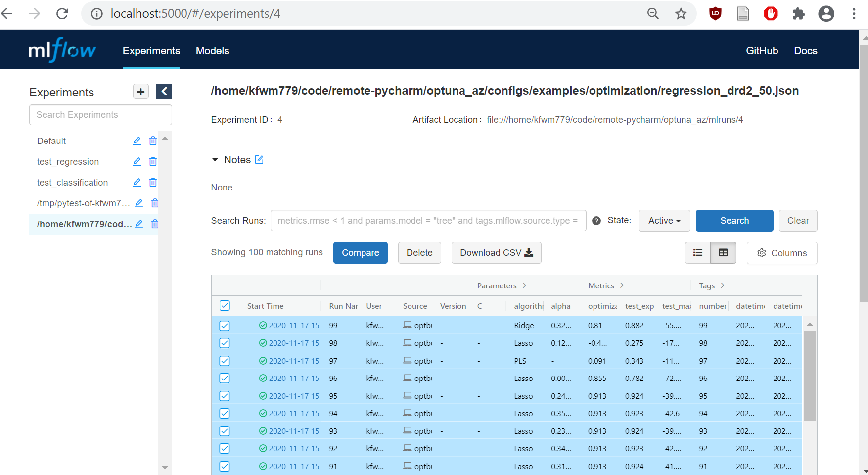Viewport: 868px width, 475px height.
Task: Click the search help question mark icon
Action: 596,221
